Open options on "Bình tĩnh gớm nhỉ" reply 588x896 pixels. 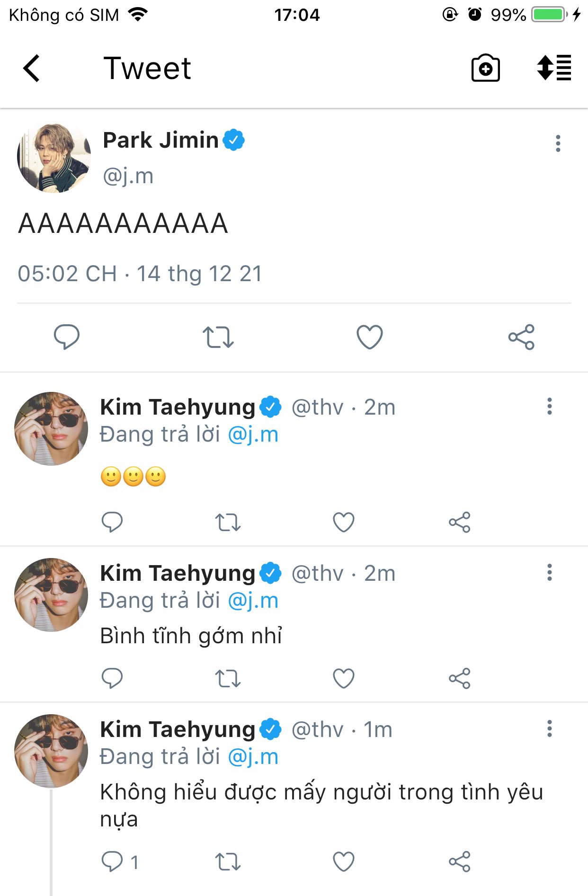pyautogui.click(x=549, y=572)
